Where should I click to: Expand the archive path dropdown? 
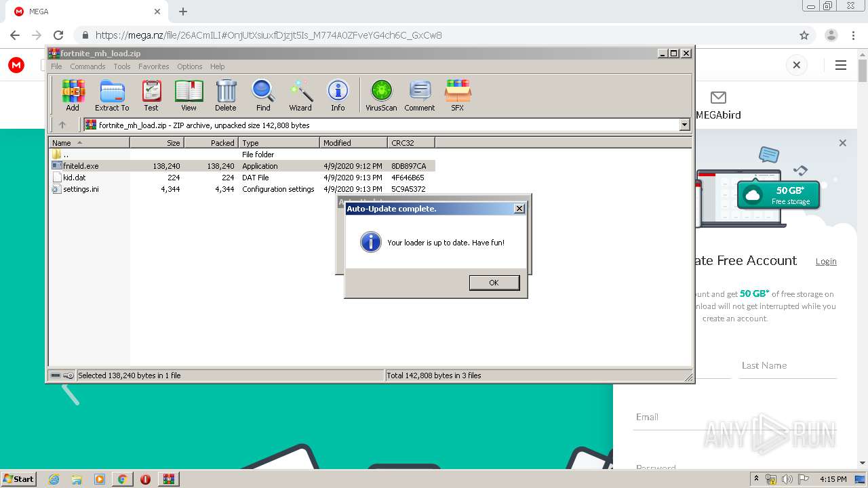(684, 125)
